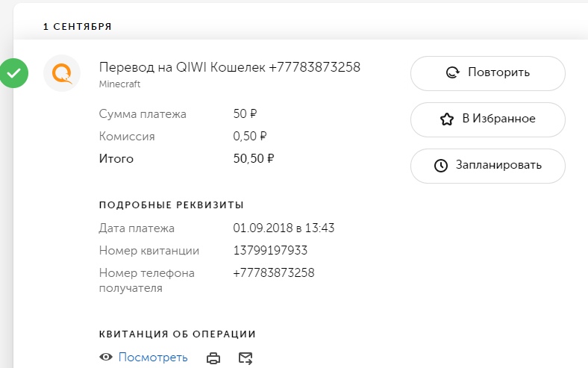Screen dimensions: 588x368
Task: Click the total amount 50,50 ₽
Action: click(254, 158)
